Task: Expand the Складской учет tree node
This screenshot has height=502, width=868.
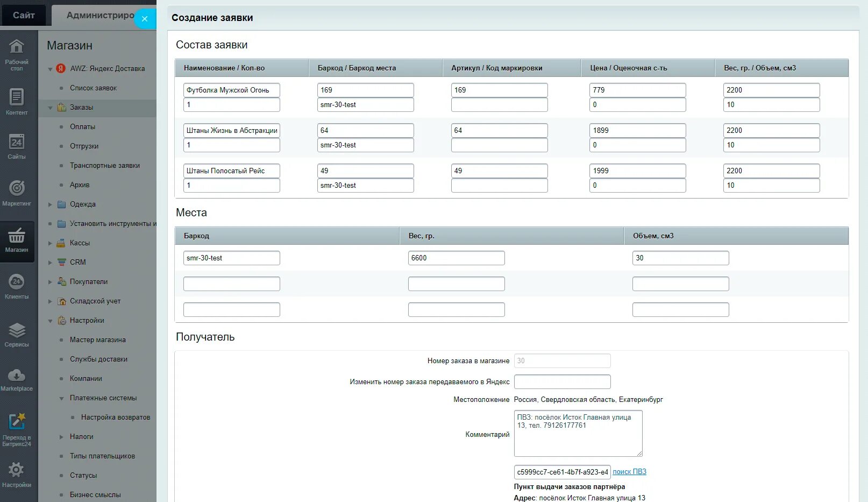Action: pos(50,301)
